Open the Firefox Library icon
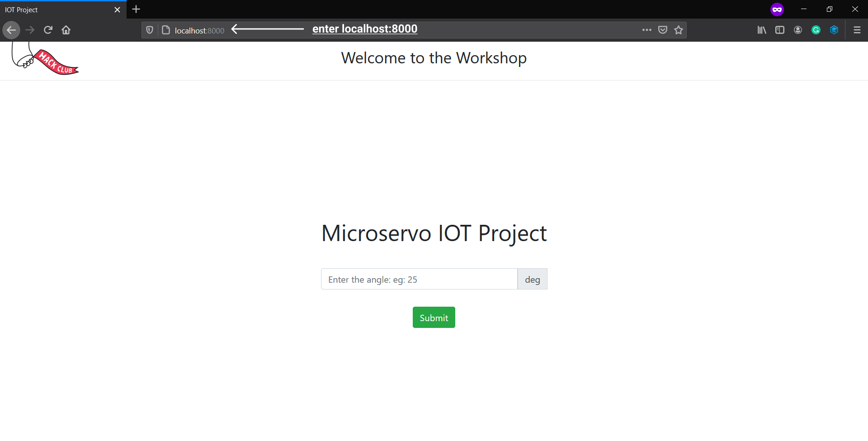 [761, 30]
